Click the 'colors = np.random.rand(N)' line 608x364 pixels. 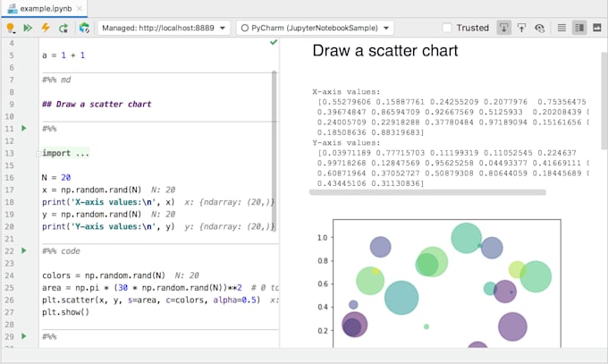click(x=104, y=275)
